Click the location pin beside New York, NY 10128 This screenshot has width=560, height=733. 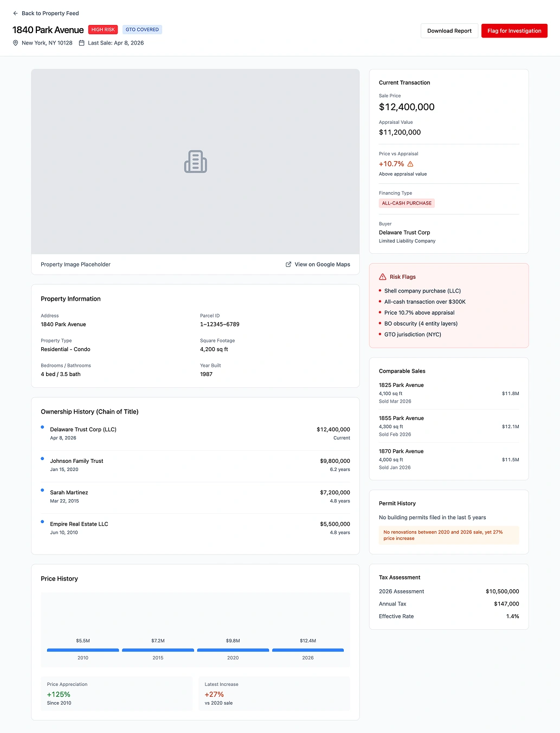point(16,42)
